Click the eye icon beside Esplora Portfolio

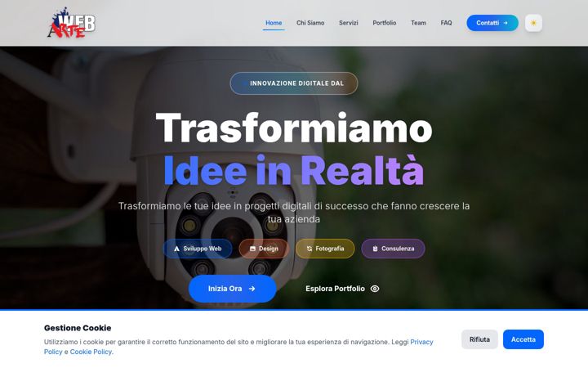pyautogui.click(x=375, y=289)
